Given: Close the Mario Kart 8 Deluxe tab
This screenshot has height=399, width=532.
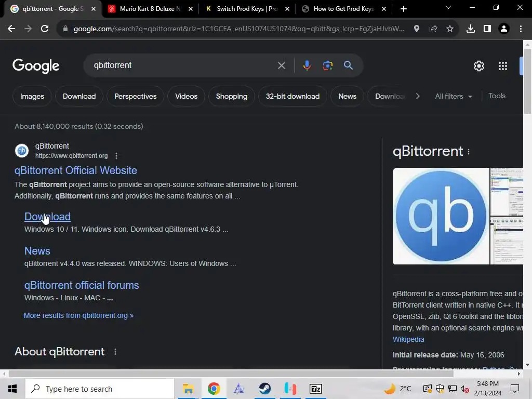Looking at the screenshot, I should pyautogui.click(x=191, y=9).
